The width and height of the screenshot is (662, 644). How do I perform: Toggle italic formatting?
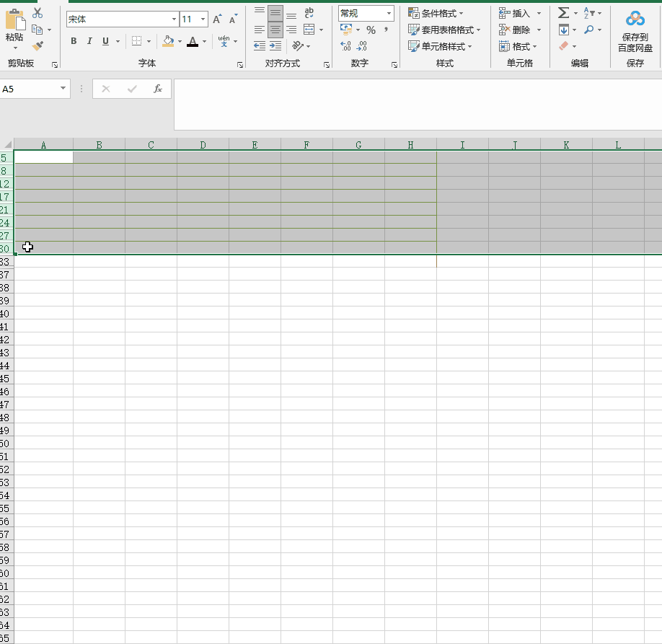(x=89, y=41)
